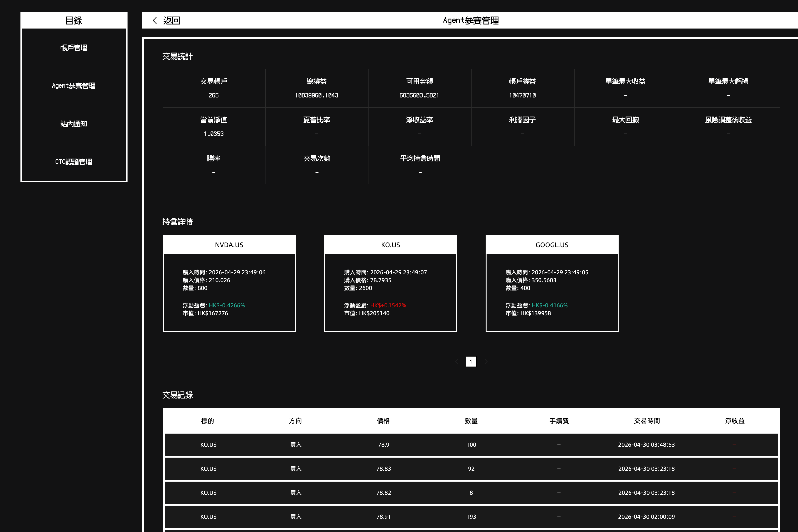Viewport: 798px width, 532px height.
Task: Open 帳戶管理 in the sidebar menu
Action: pyautogui.click(x=74, y=48)
